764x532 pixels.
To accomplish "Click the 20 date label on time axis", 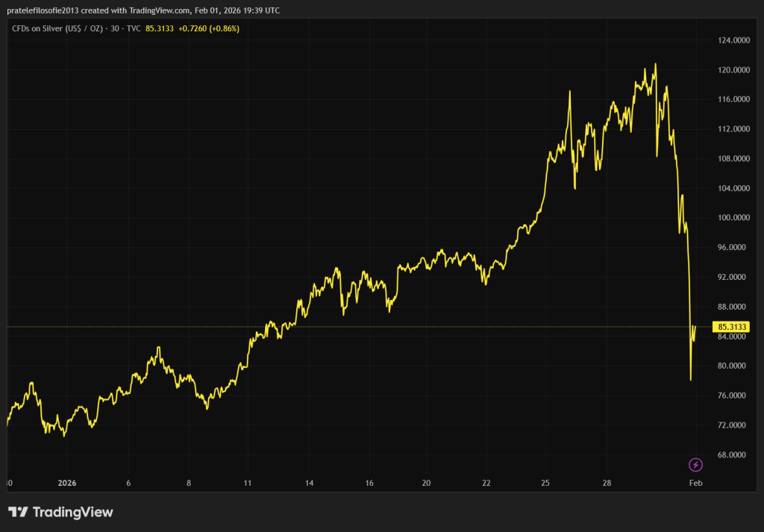I will [x=426, y=483].
